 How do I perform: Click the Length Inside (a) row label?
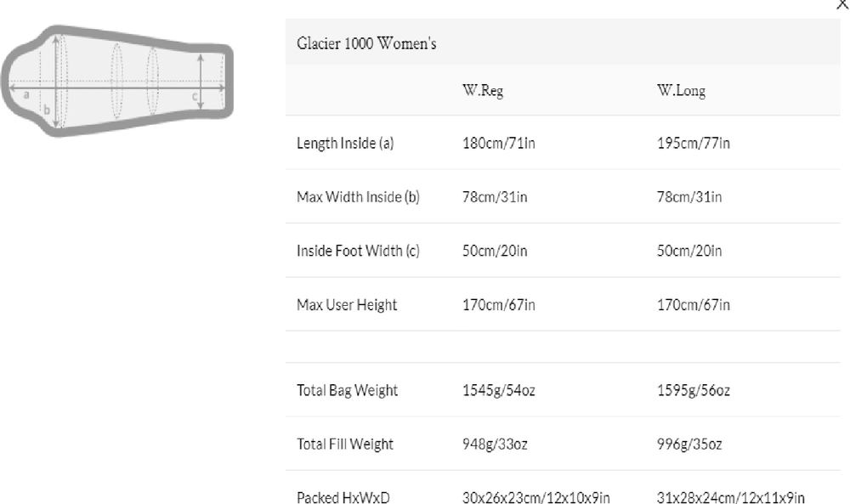tap(345, 144)
